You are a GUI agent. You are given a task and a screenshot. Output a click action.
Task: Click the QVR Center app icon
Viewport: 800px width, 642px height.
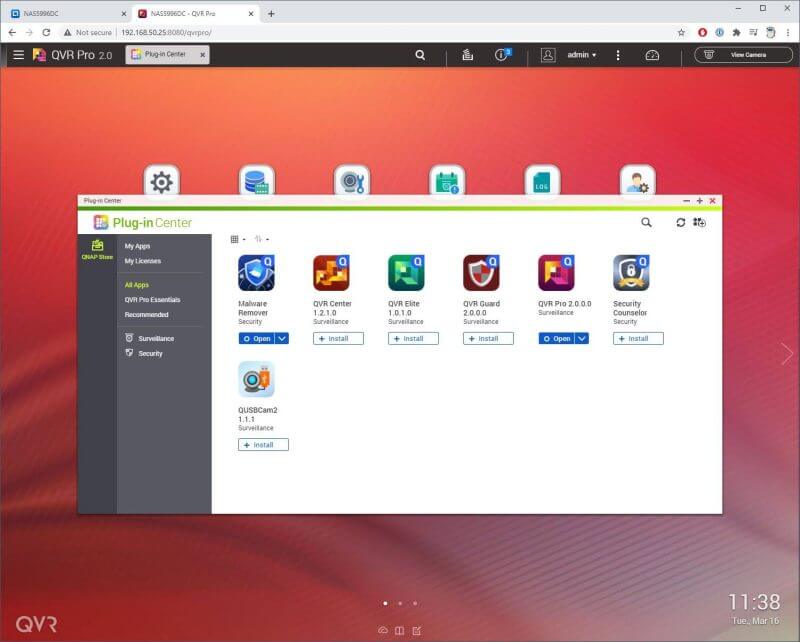[332, 273]
